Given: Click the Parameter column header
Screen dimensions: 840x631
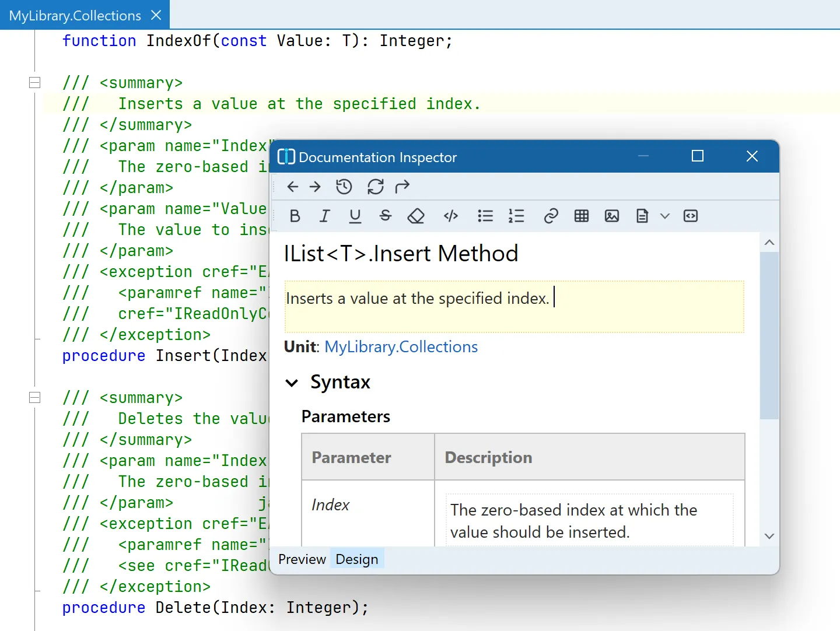Looking at the screenshot, I should click(368, 457).
